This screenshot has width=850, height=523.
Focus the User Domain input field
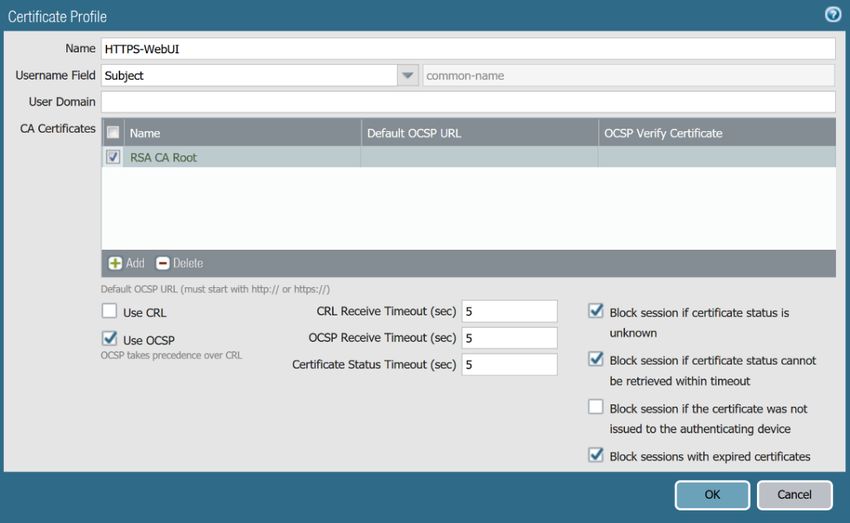click(x=468, y=102)
